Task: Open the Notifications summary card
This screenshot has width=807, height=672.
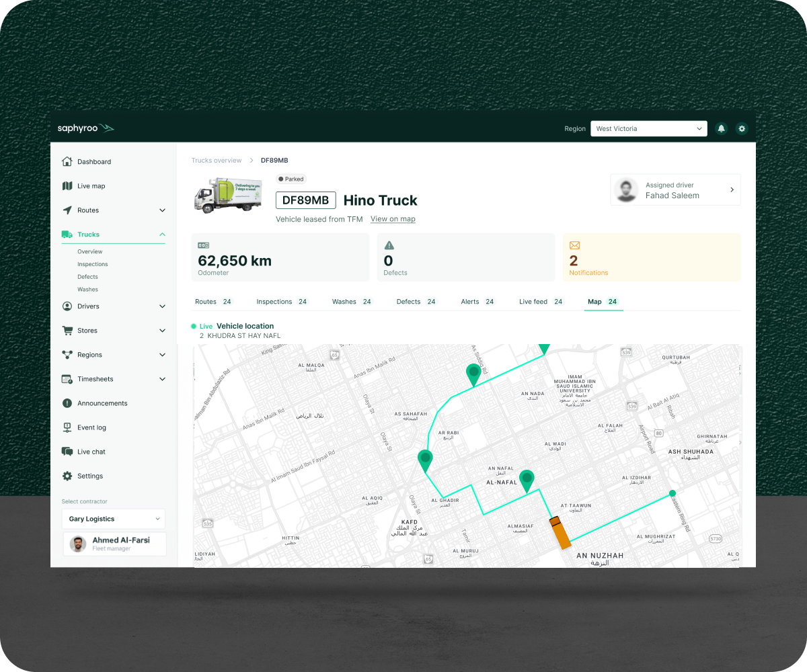Action: 652,257
